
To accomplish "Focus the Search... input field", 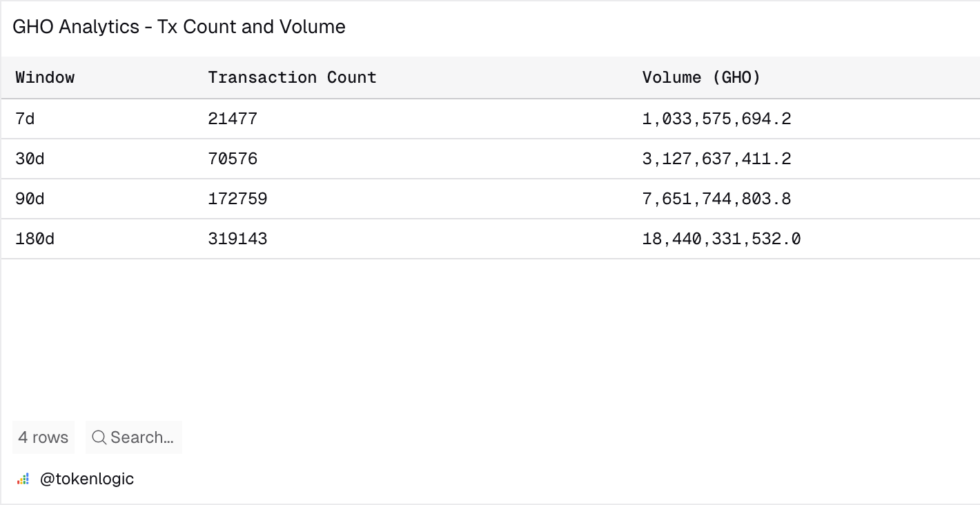I will point(141,437).
